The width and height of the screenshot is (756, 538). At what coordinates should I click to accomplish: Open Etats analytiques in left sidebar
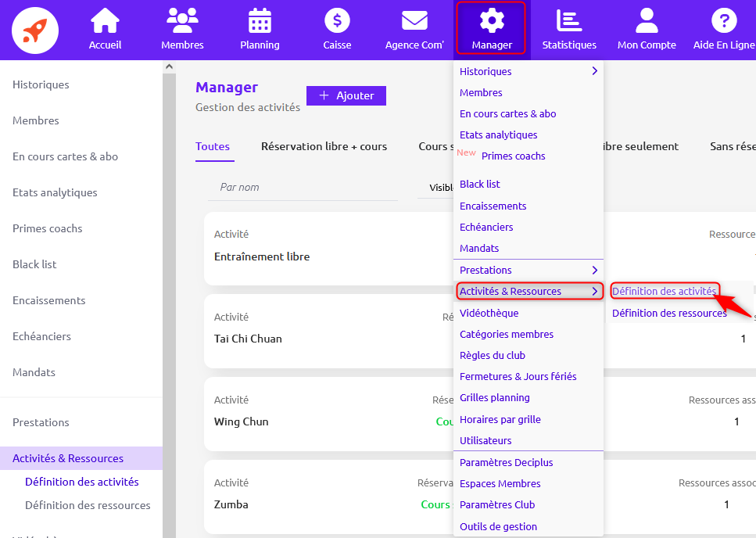tap(55, 192)
